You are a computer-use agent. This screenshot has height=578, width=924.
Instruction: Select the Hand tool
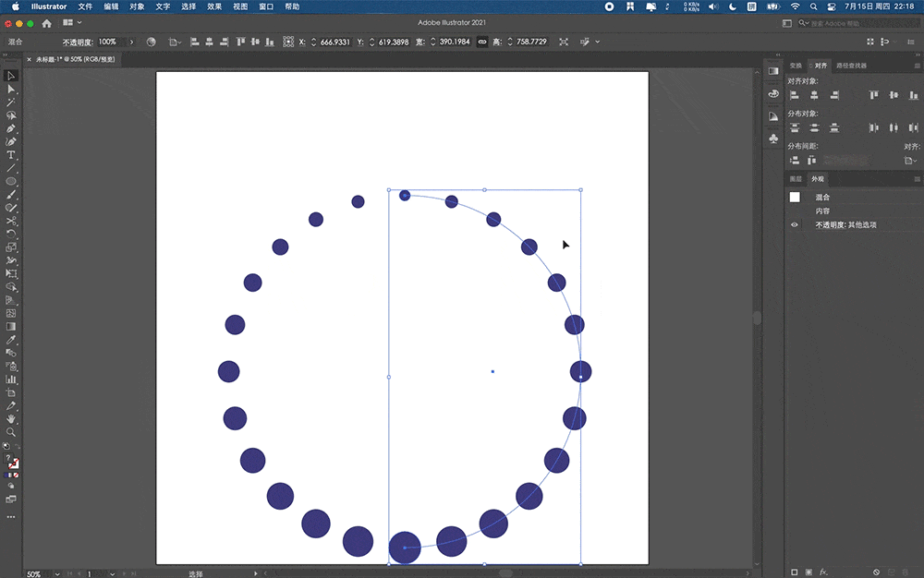(x=10, y=419)
